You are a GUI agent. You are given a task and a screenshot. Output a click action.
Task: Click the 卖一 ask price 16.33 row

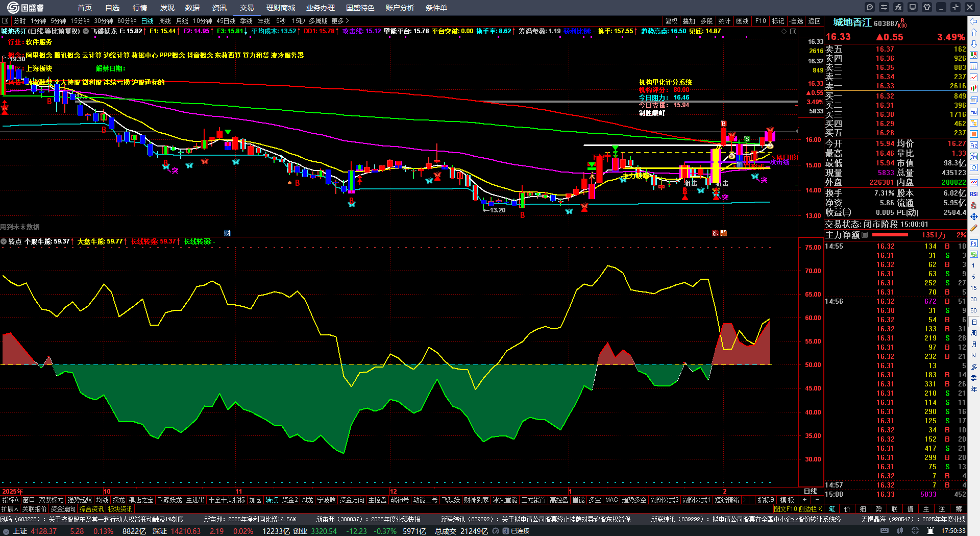(x=896, y=86)
